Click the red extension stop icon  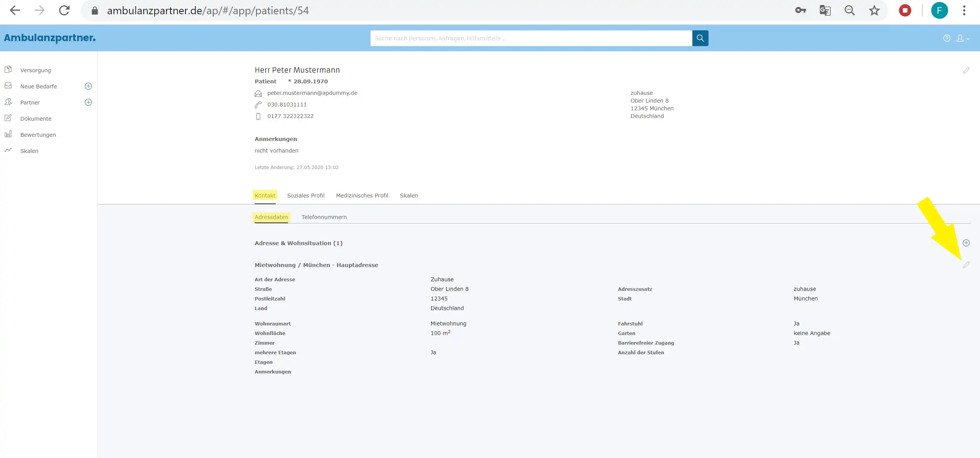click(905, 10)
